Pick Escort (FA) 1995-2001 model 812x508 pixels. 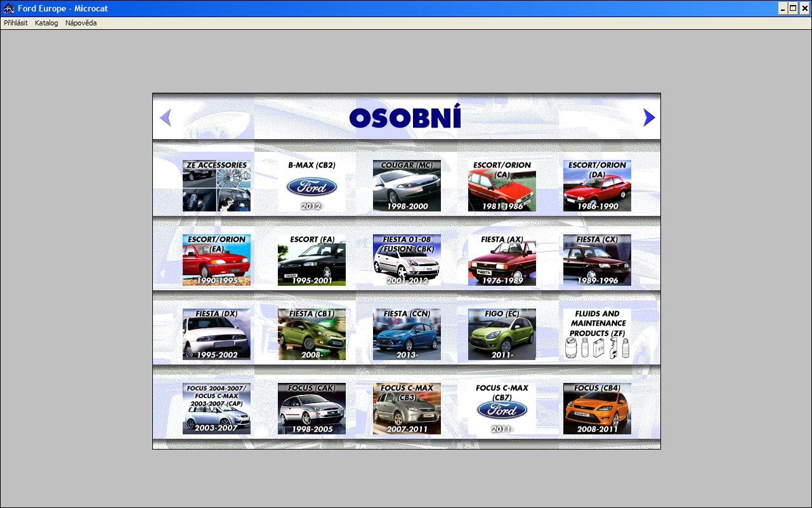pyautogui.click(x=311, y=260)
